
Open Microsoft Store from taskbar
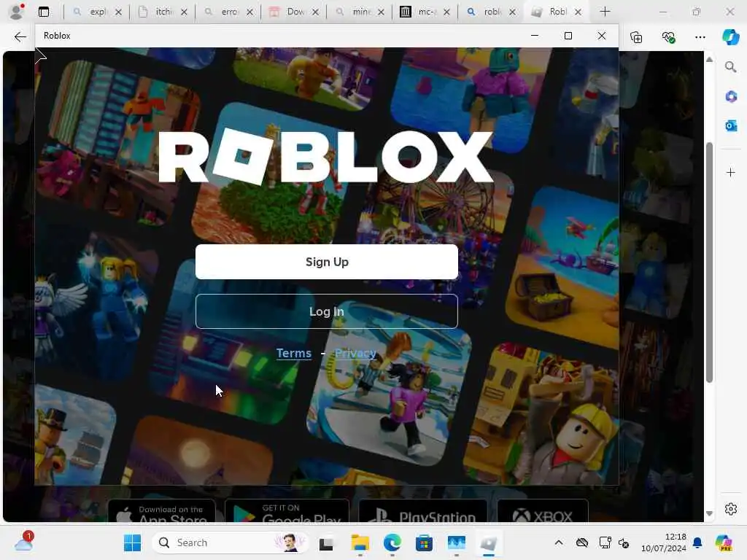tap(424, 543)
